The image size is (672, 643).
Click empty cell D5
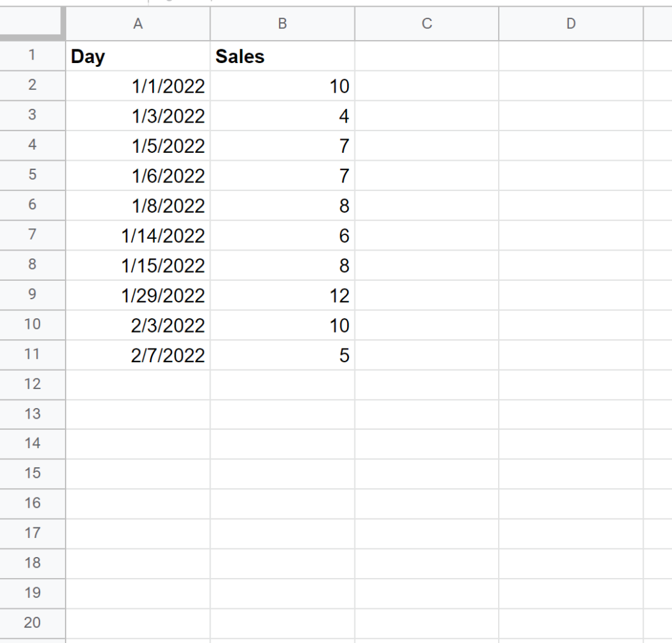click(572, 176)
